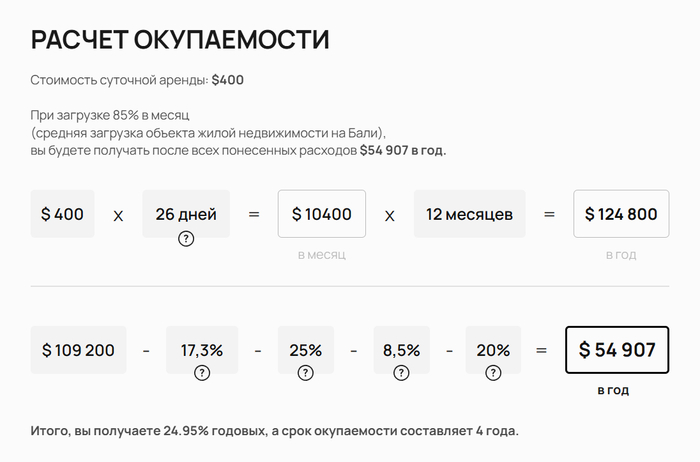Click the gray 'в месяц' label

[322, 255]
